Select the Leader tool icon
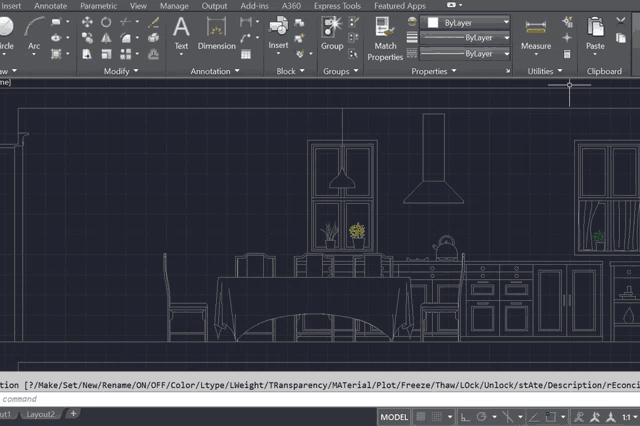This screenshot has height=426, width=640. point(246,38)
